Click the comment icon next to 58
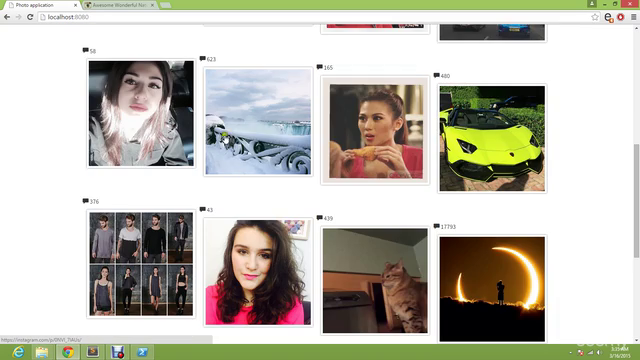Viewport: 640px width, 360px height. 85,50
